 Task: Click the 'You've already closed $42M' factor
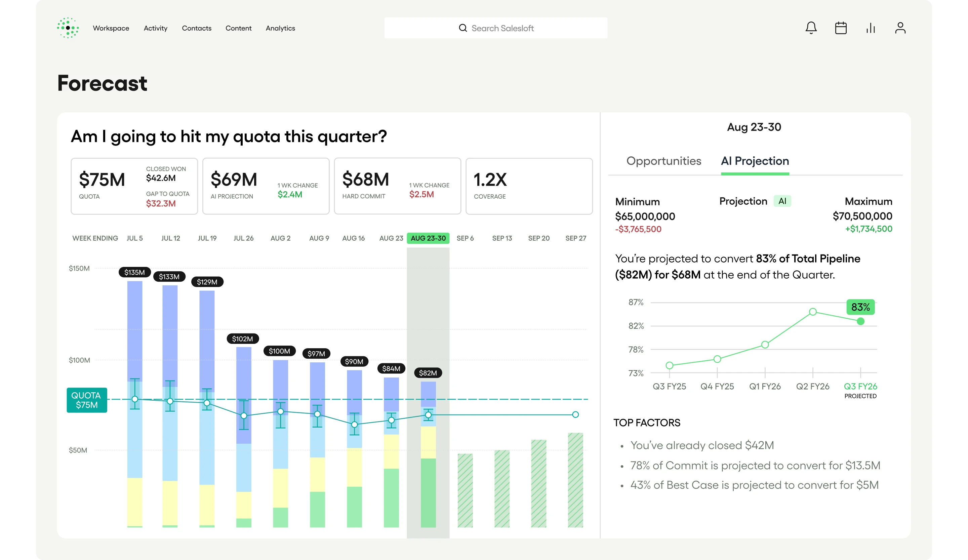click(702, 445)
